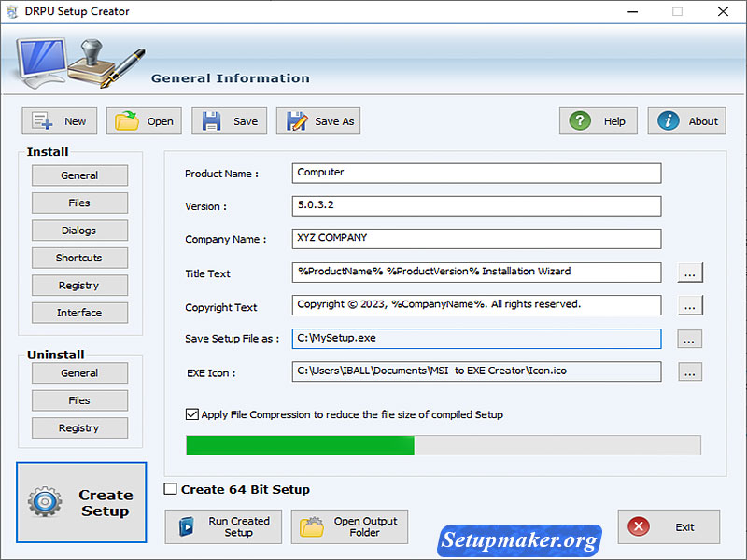Disable Apply File Compression option
Image resolution: width=747 pixels, height=560 pixels.
point(191,414)
